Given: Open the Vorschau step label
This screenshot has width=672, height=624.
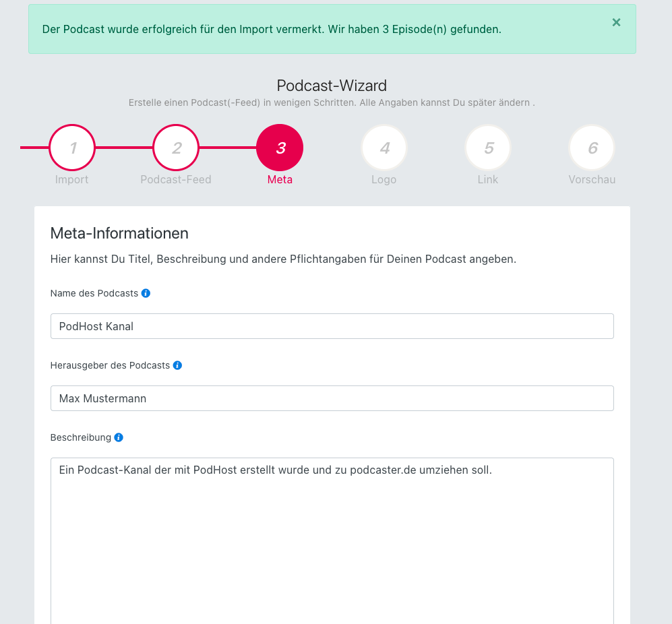Looking at the screenshot, I should (592, 179).
